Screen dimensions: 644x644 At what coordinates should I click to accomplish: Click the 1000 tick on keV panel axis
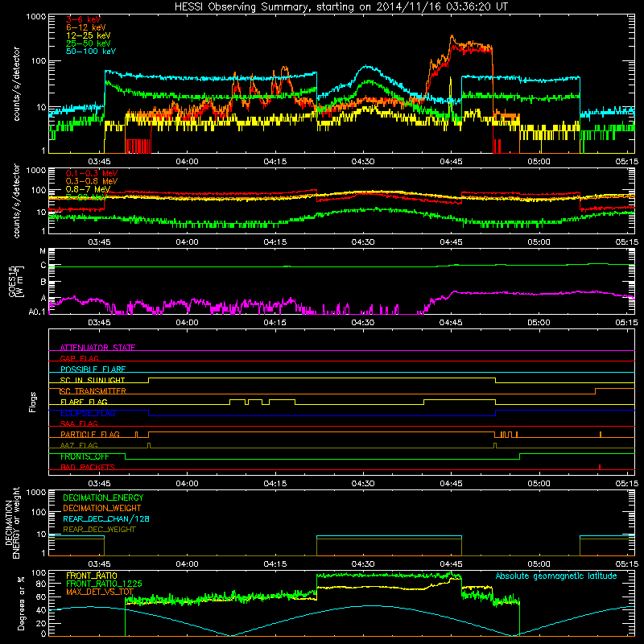click(x=36, y=17)
